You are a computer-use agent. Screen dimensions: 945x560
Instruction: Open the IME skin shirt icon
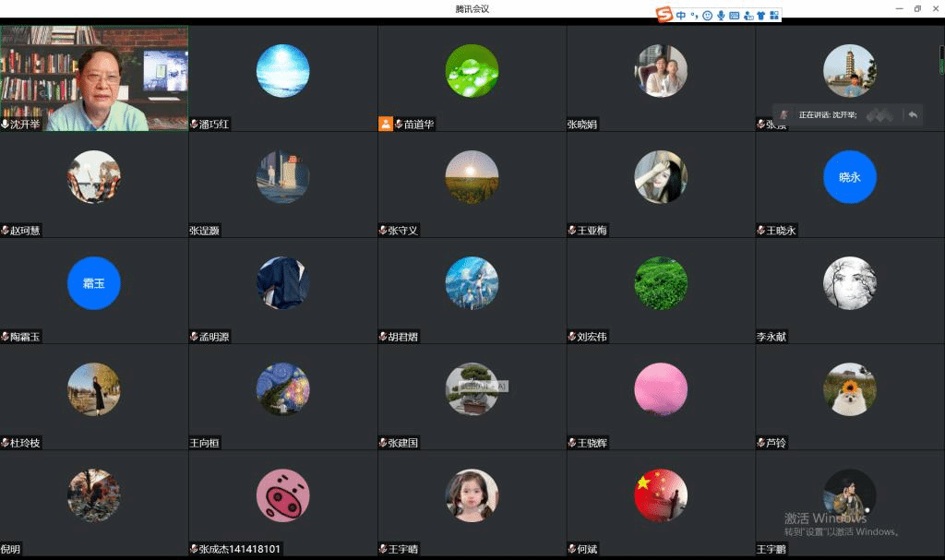760,16
